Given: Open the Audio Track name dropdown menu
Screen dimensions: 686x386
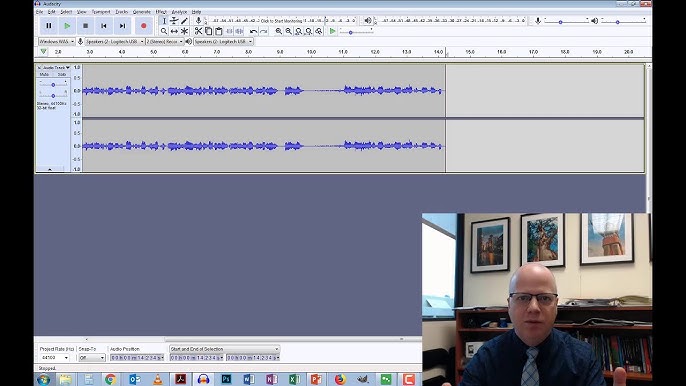Looking at the screenshot, I should click(56, 67).
